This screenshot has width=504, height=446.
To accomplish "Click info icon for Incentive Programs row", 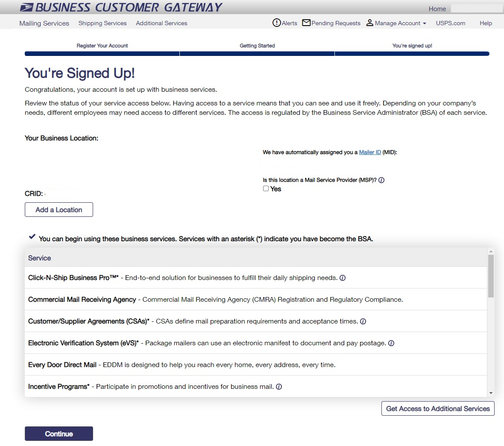I will point(279,387).
